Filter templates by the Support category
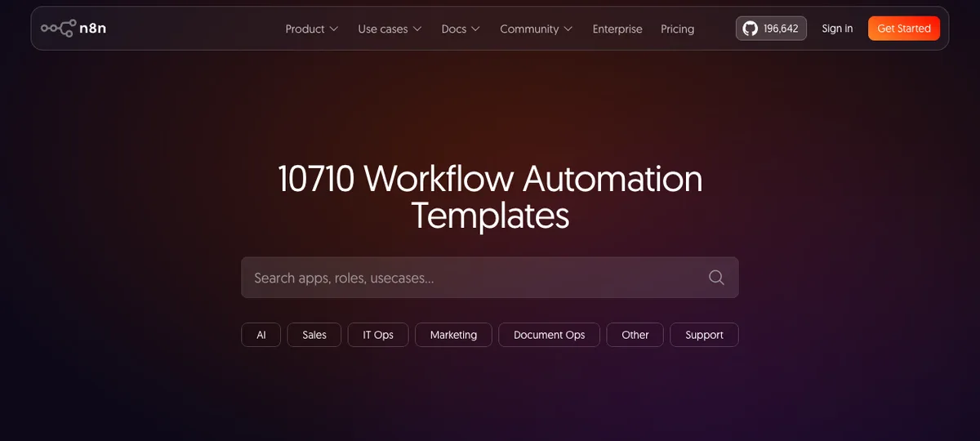Image resolution: width=980 pixels, height=441 pixels. [704, 335]
